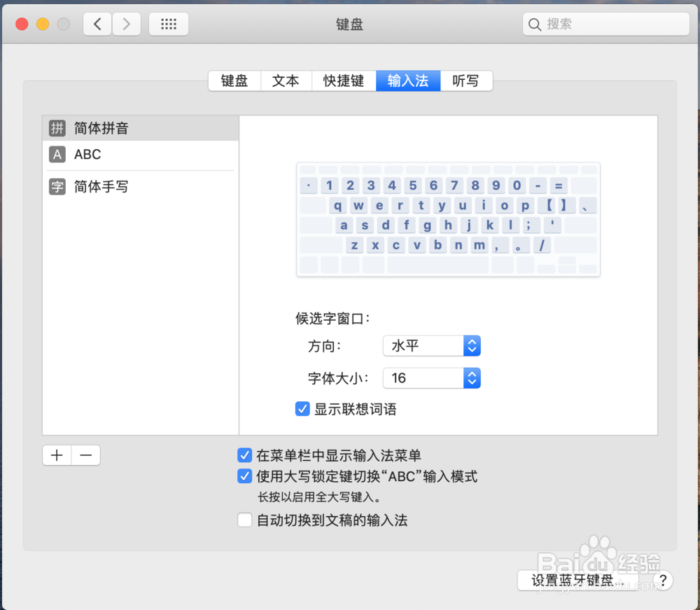Click the forward navigation arrow
The width and height of the screenshot is (700, 610).
(x=126, y=24)
